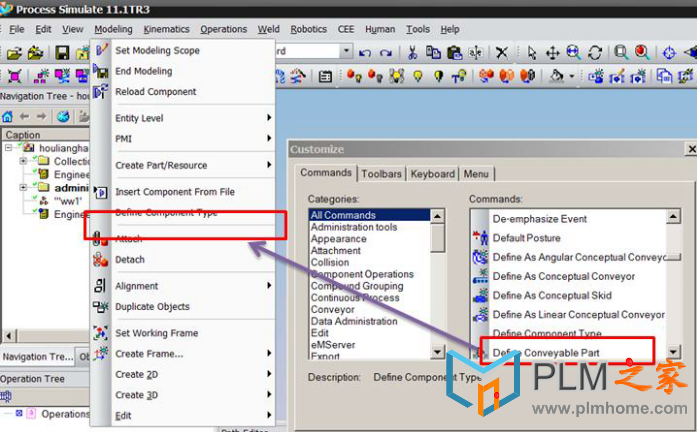This screenshot has width=697, height=432.
Task: Select the arrow pointer tool
Action: (x=532, y=53)
